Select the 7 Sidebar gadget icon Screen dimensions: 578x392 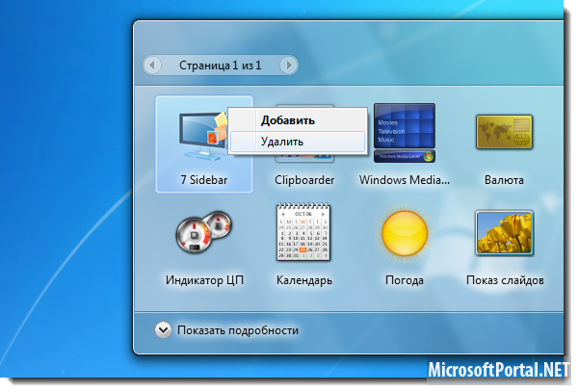[202, 137]
